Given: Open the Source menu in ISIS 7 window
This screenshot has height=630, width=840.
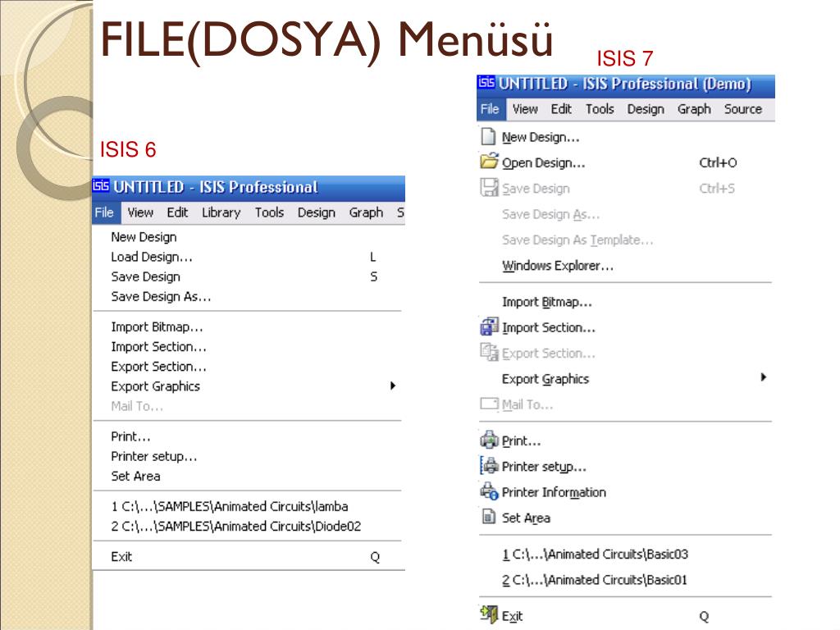Looking at the screenshot, I should (x=743, y=109).
